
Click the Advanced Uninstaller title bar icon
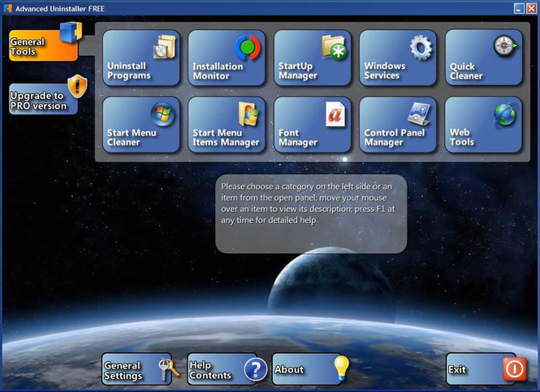click(7, 8)
